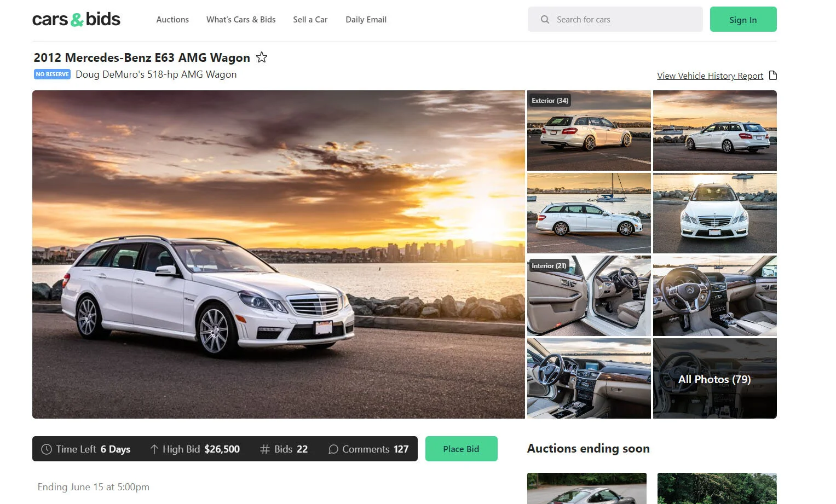Open the Exterior (34) rear-quarter thumbnail
836x504 pixels.
[x=589, y=131]
